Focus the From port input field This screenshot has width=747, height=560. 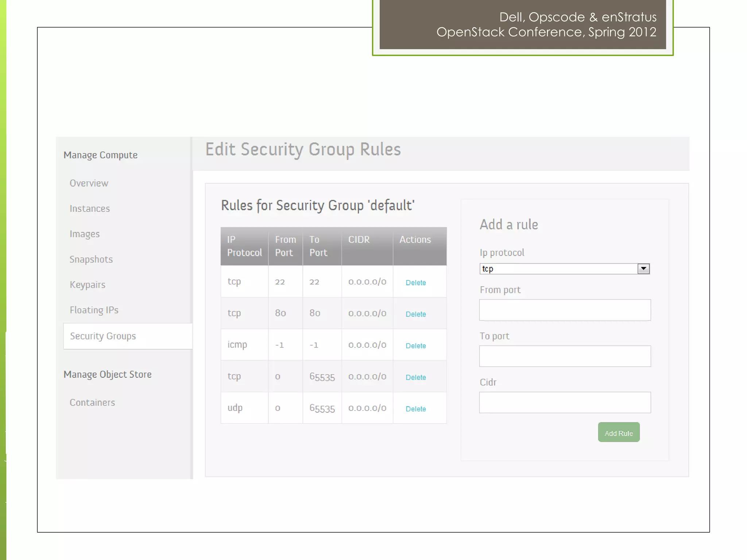565,310
